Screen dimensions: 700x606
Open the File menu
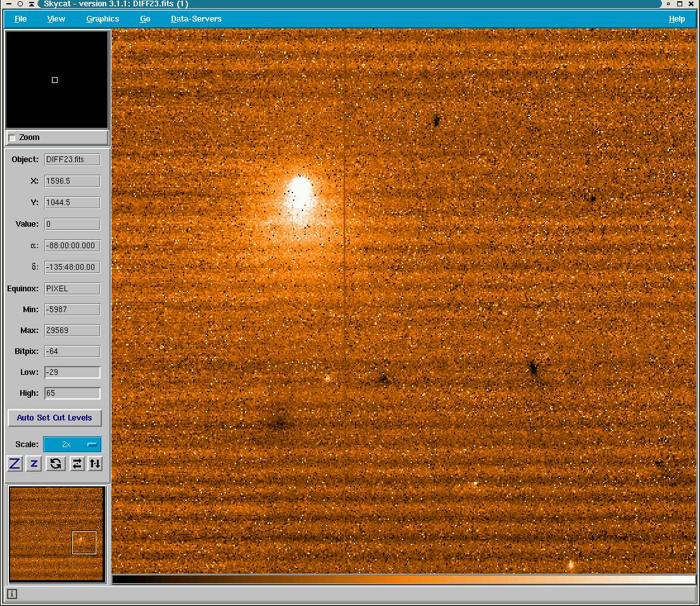tap(20, 19)
